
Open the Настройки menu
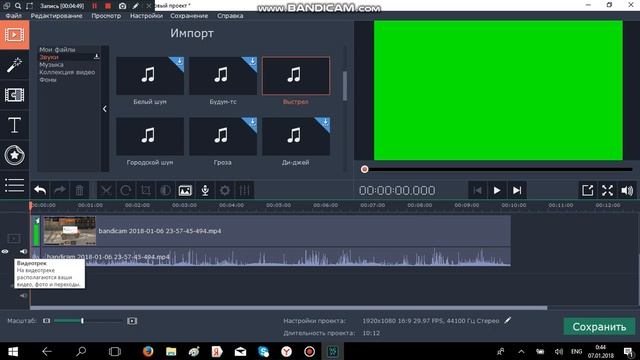click(146, 16)
